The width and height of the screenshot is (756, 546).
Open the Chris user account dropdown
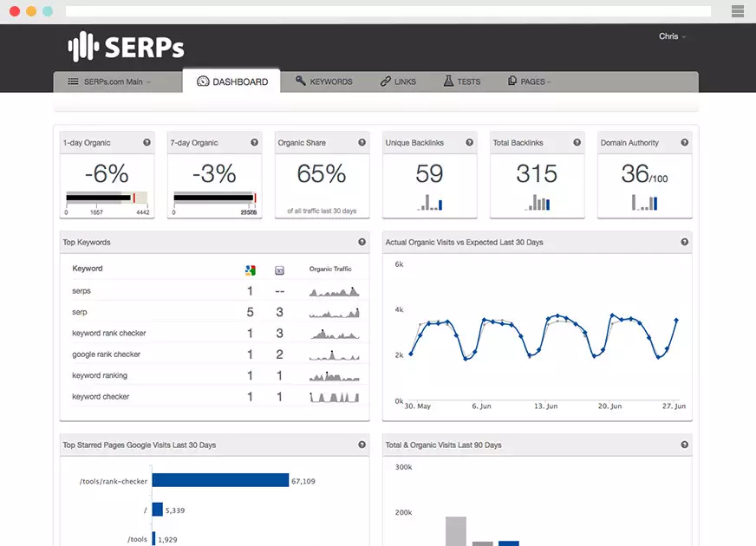click(x=672, y=36)
